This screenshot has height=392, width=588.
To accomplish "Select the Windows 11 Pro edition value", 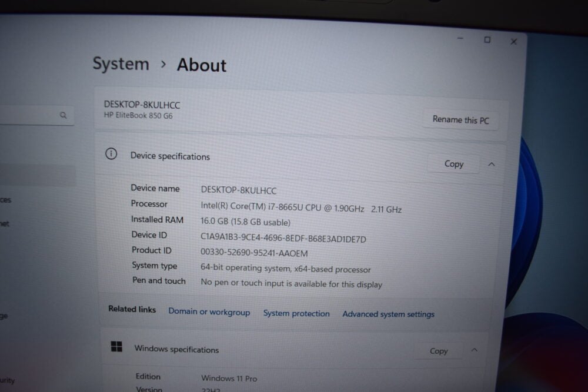I will coord(229,378).
